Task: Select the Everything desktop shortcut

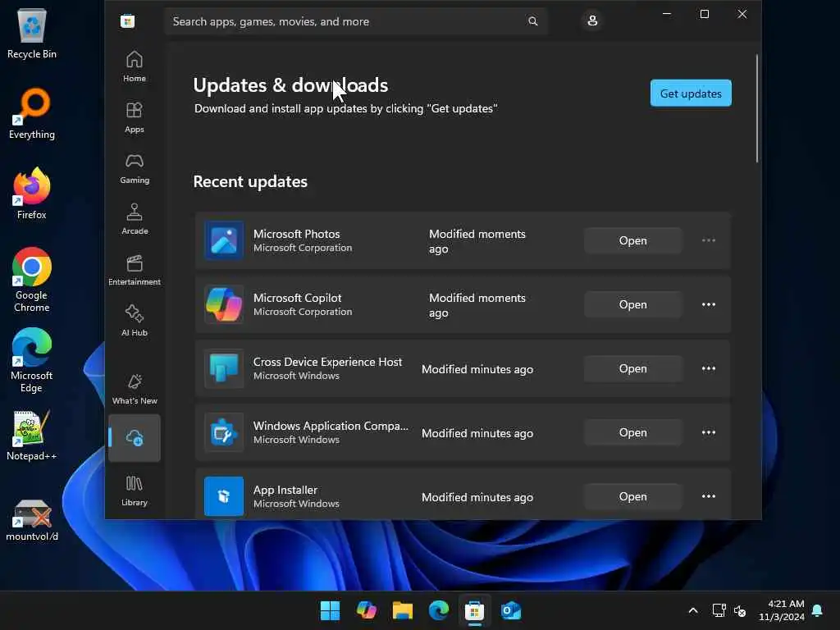Action: 32,114
